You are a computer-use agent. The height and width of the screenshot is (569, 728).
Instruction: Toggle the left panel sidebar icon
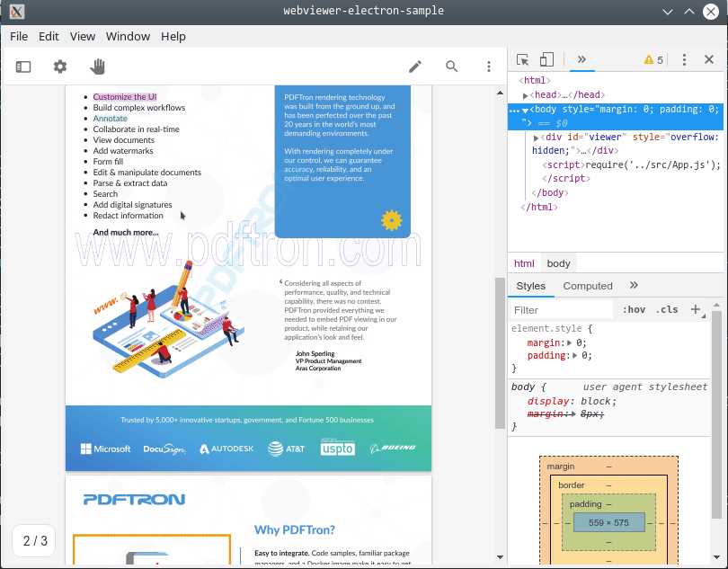click(23, 67)
